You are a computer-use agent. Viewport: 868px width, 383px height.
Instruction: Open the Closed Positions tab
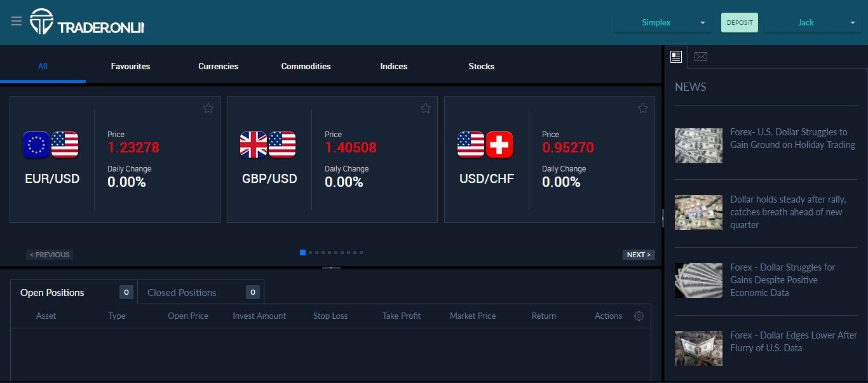[x=201, y=292]
